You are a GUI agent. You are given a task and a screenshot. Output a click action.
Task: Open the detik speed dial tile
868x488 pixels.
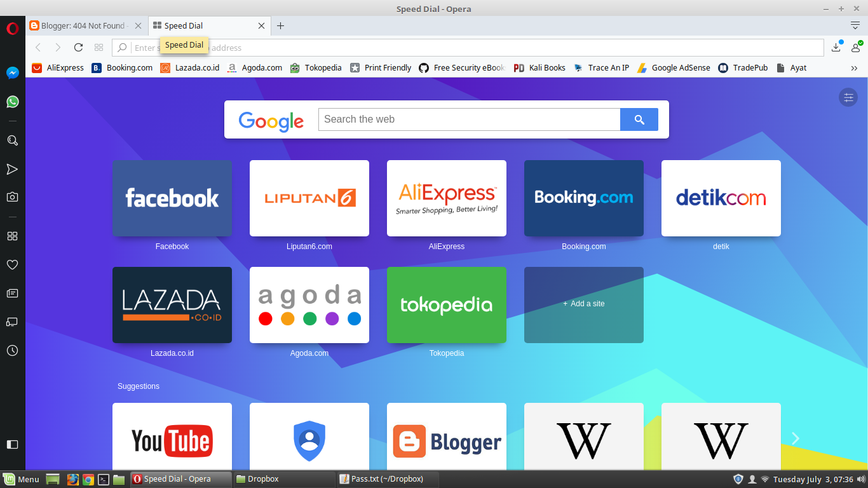(721, 198)
